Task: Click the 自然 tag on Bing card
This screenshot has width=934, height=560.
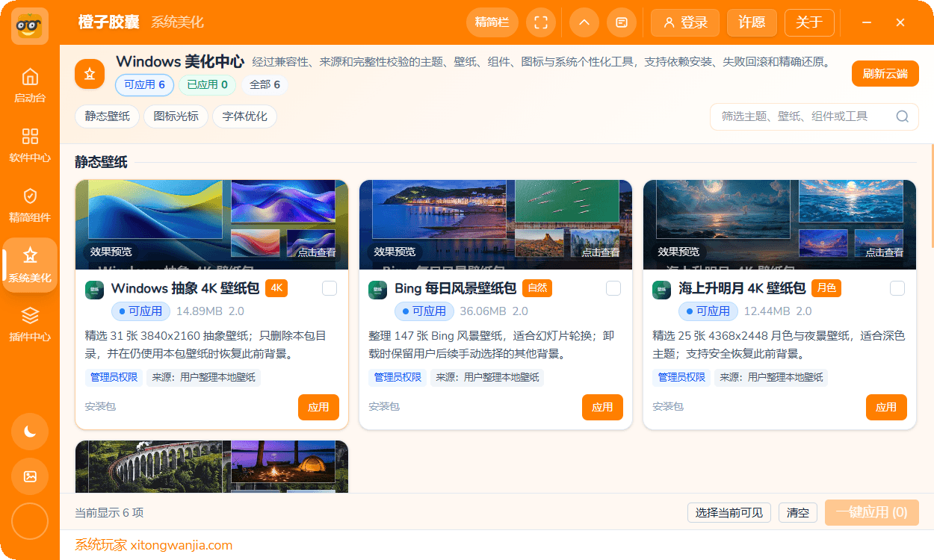Action: [x=537, y=288]
